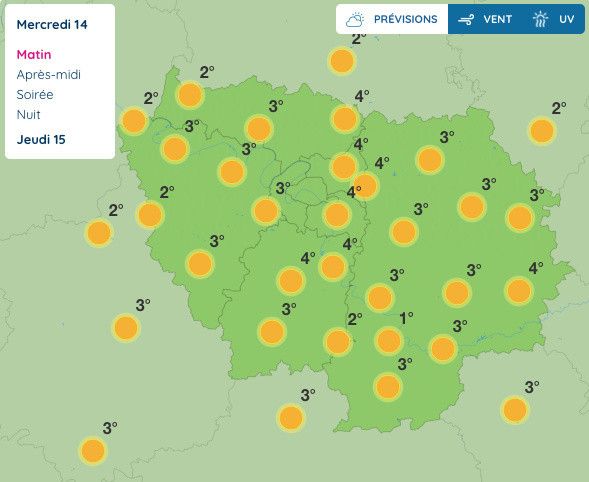Click the cloud-sun Prévisions icon
The width and height of the screenshot is (589, 482).
pos(355,20)
